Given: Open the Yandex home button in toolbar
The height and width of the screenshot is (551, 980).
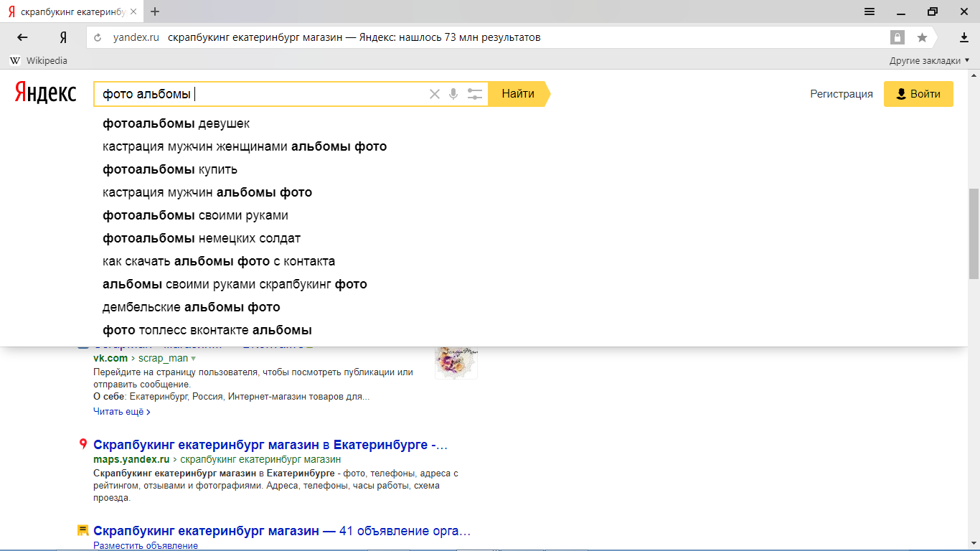Looking at the screenshot, I should (63, 37).
